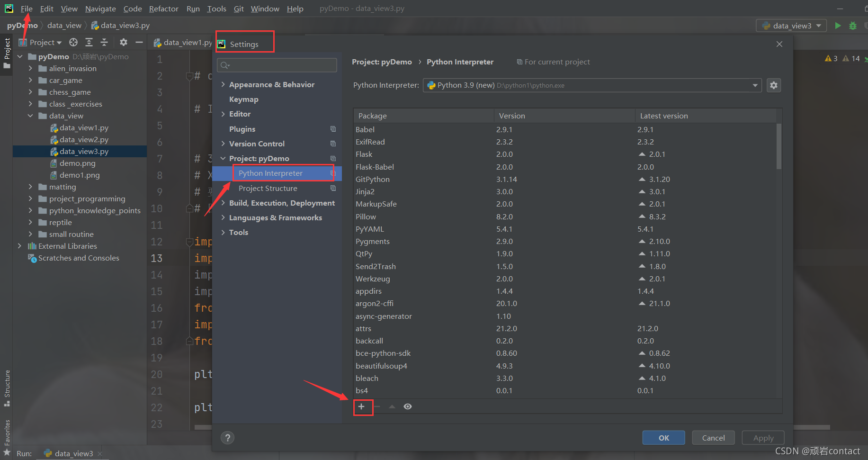
Task: Select the Pillow package row
Action: point(565,216)
